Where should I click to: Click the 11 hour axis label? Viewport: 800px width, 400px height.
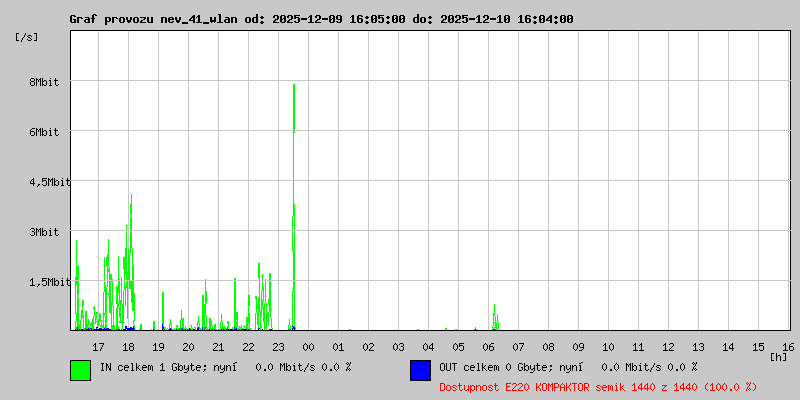638,347
